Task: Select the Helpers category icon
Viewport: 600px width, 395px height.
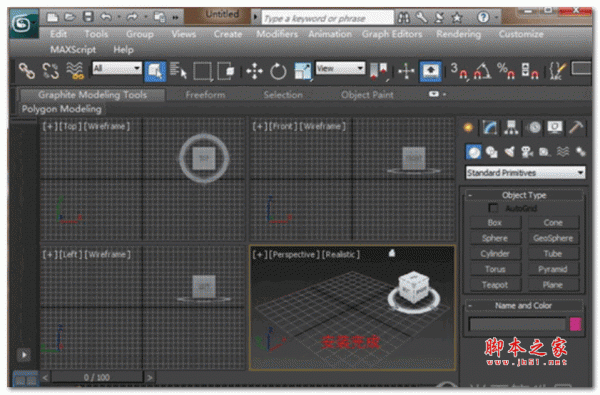Action: coord(545,152)
